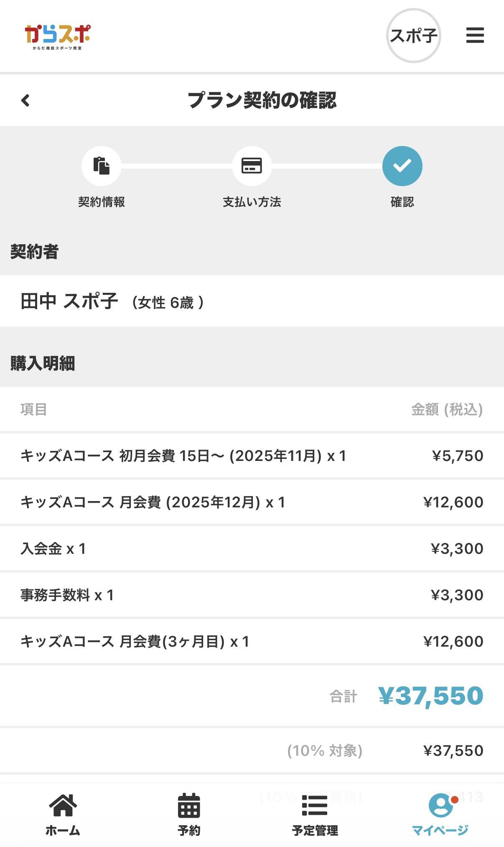Tap the 契約情報 step label
504x847 pixels.
(x=102, y=202)
